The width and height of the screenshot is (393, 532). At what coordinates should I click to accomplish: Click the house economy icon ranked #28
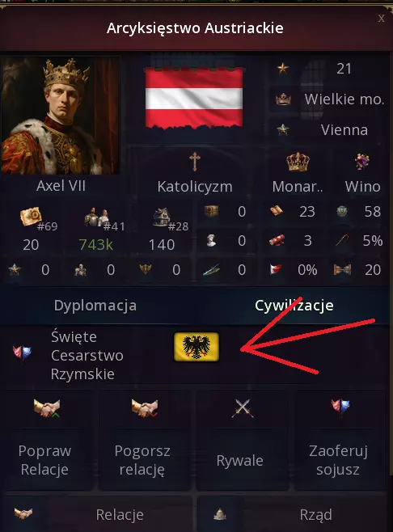162,217
